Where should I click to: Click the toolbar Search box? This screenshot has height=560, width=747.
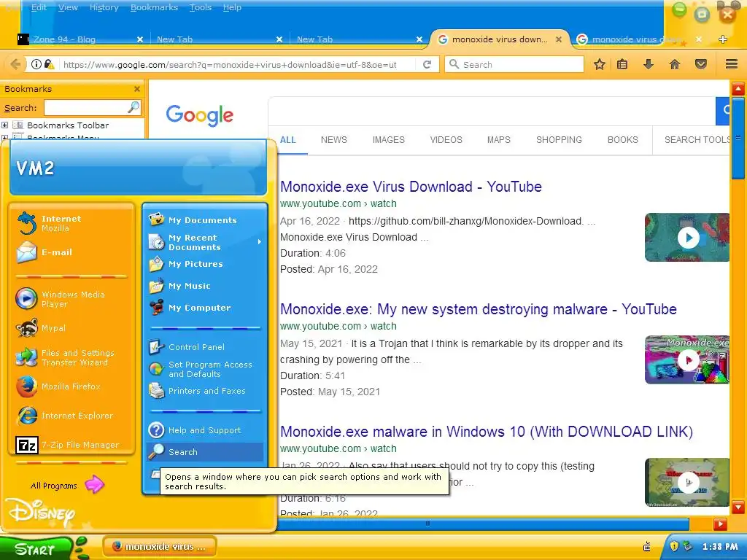(x=514, y=64)
